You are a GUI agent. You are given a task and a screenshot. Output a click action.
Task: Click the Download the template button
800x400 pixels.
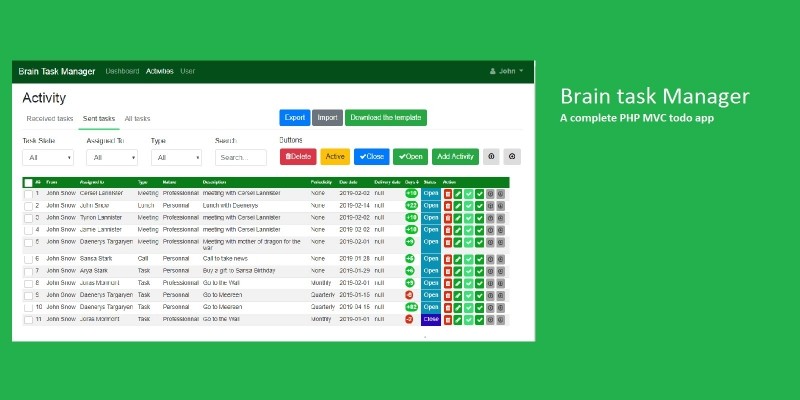pos(385,117)
